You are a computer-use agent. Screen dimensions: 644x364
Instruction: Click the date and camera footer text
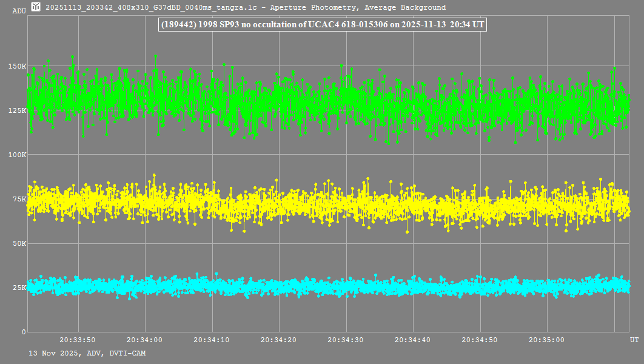coord(87,353)
